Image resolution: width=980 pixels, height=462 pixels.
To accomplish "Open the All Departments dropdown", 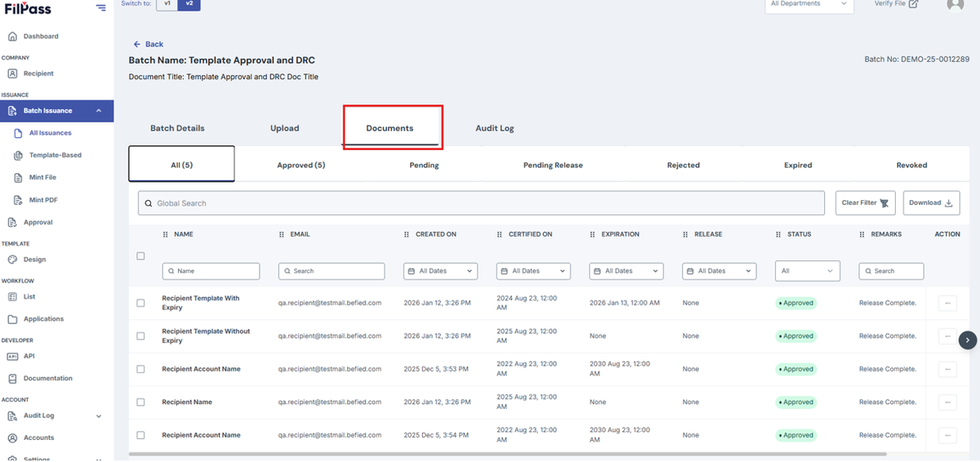I will pos(808,5).
